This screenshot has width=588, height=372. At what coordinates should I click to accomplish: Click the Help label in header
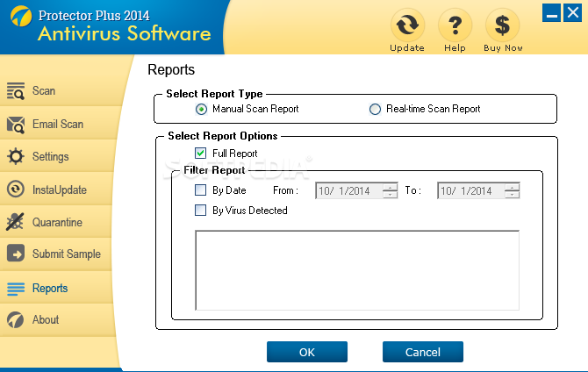tap(455, 48)
